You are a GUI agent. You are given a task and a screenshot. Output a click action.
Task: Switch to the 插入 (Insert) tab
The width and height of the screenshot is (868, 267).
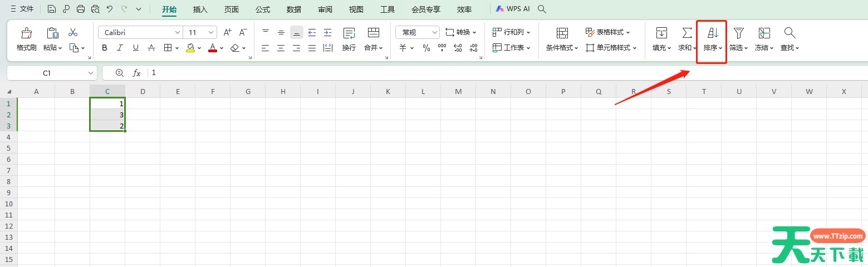(x=200, y=9)
